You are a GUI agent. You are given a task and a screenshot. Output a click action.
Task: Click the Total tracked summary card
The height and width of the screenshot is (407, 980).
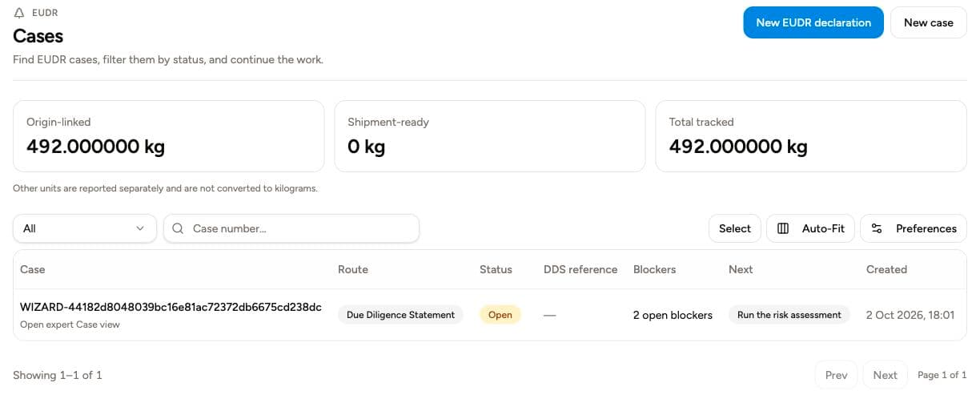tap(811, 136)
